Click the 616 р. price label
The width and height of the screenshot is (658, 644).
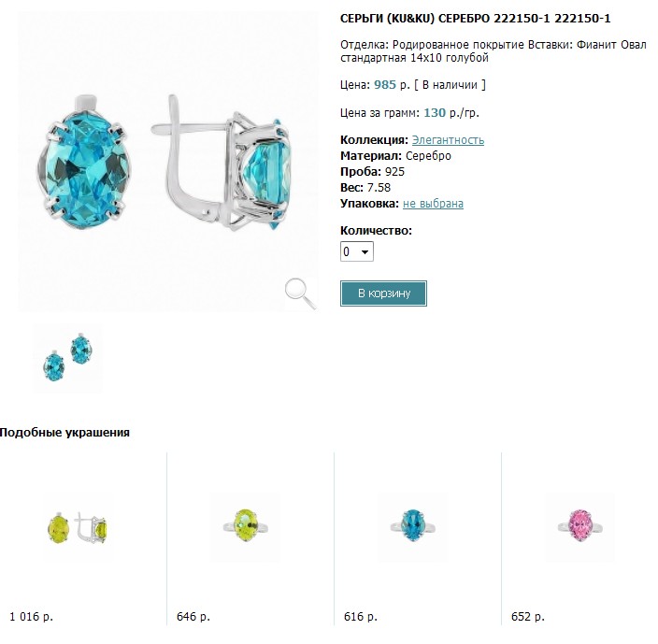pyautogui.click(x=361, y=617)
